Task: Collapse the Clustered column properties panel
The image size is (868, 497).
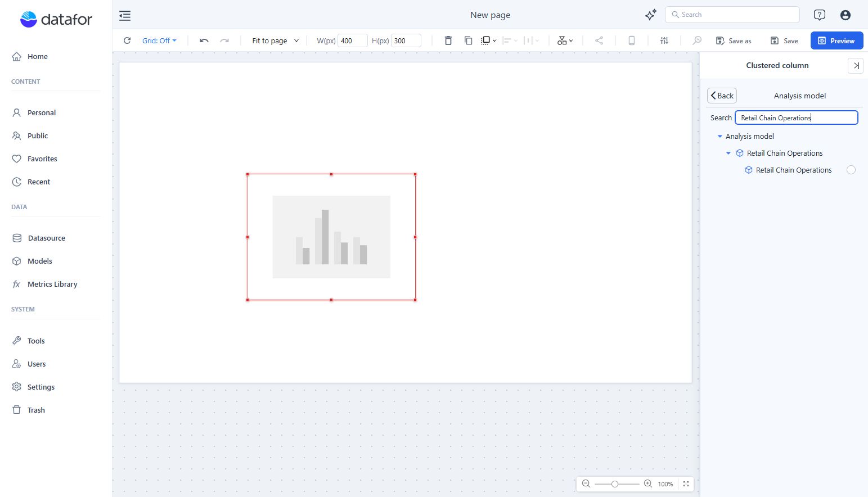Action: 856,66
